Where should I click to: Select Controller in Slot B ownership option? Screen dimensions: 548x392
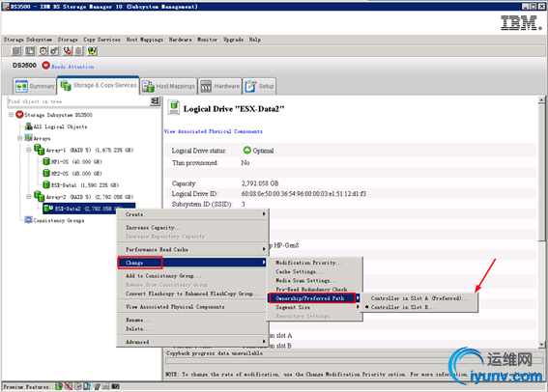[x=419, y=307]
